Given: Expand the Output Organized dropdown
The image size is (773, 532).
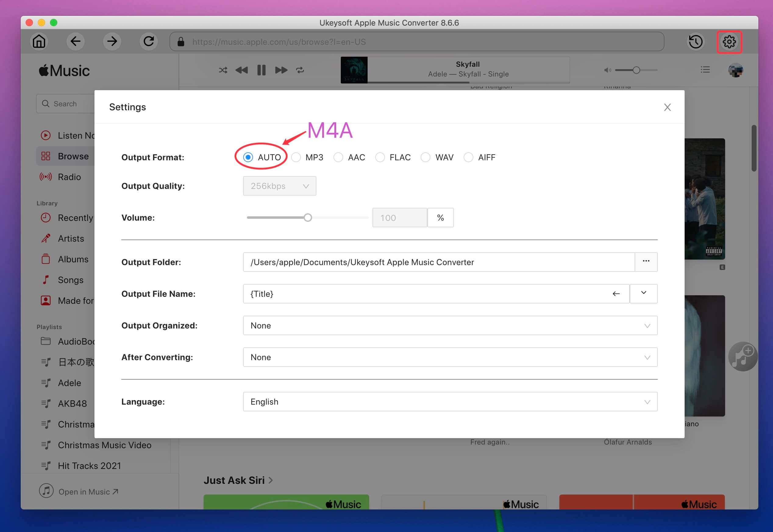Looking at the screenshot, I should (x=646, y=325).
